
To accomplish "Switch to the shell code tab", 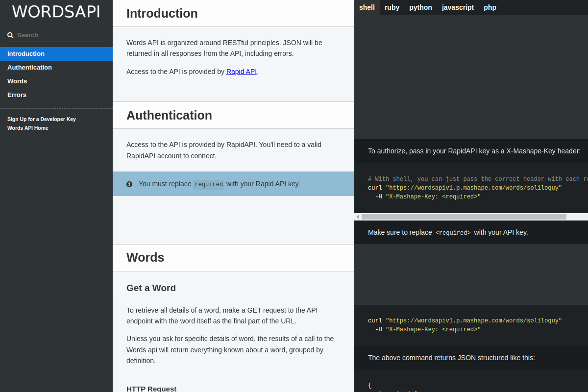I will [x=367, y=7].
